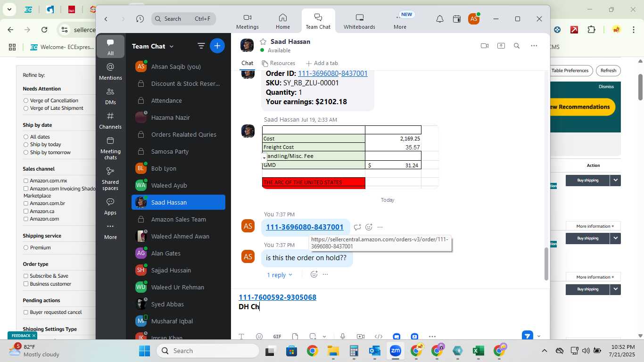Image resolution: width=644 pixels, height=362 pixels.
Task: Check the Subscribe & Save checkbox
Action: pyautogui.click(x=26, y=276)
